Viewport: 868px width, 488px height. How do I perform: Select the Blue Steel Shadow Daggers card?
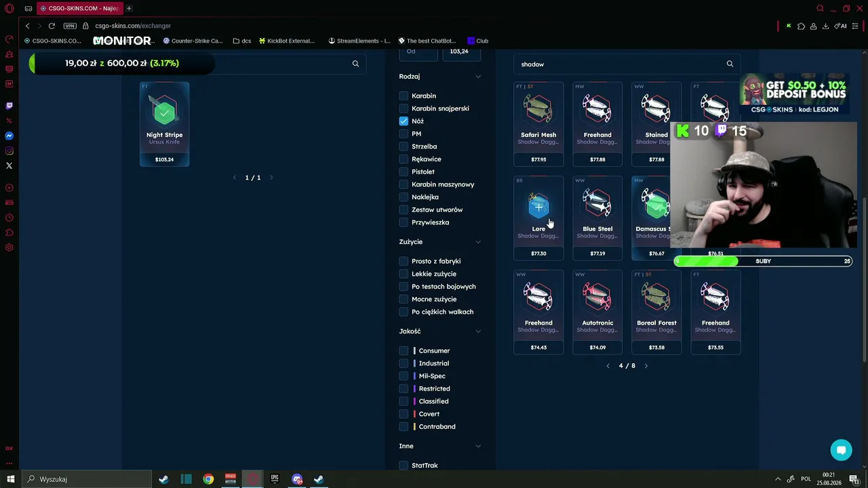coord(597,218)
